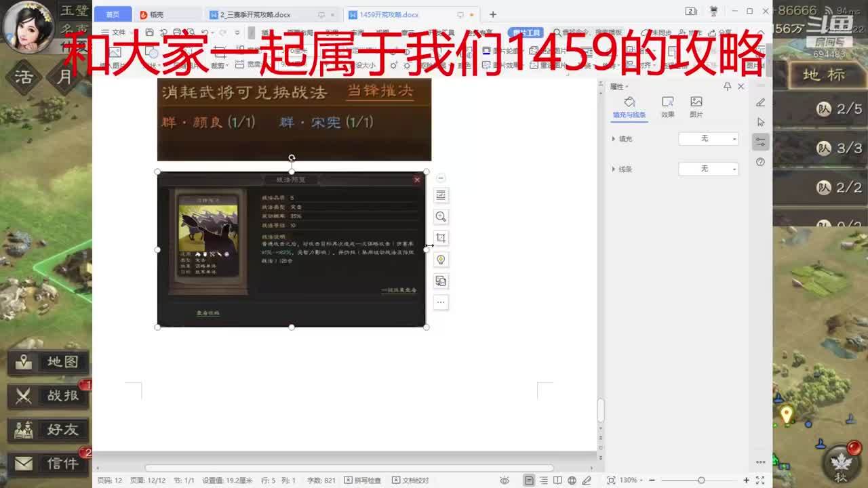Open more options (three dots) beside image
Viewport: 868px width, 488px height.
[441, 302]
